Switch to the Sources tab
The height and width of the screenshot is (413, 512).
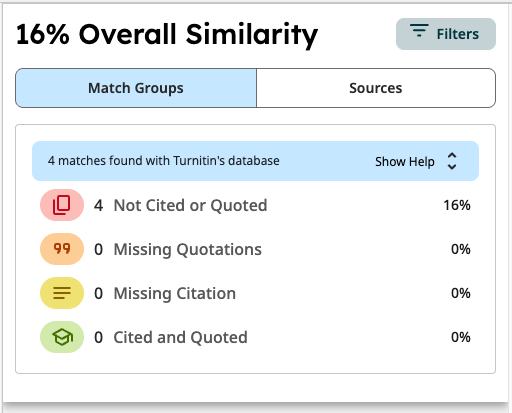click(x=376, y=88)
